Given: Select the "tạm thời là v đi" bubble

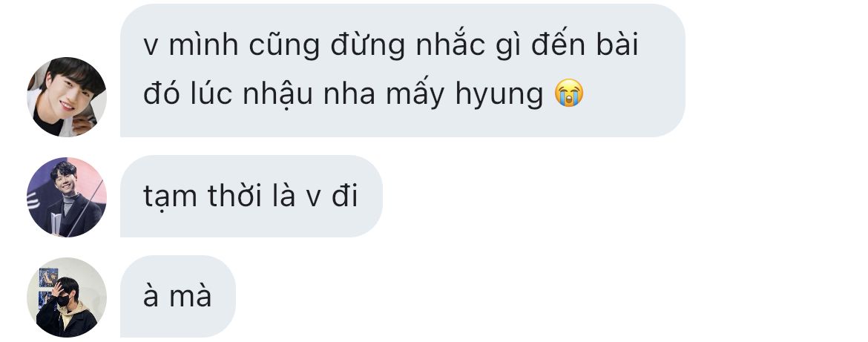Looking at the screenshot, I should click(x=251, y=196).
